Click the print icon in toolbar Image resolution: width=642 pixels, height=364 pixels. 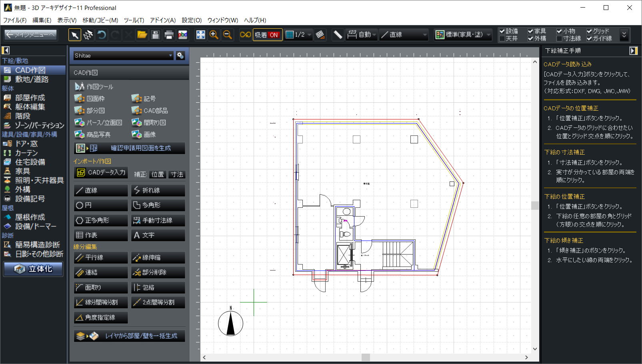169,35
